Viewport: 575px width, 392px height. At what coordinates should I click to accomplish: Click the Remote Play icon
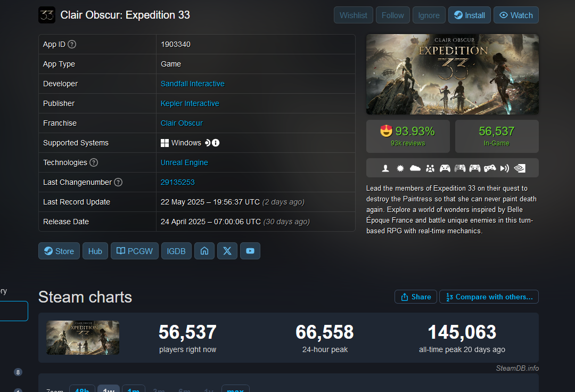pyautogui.click(x=505, y=168)
